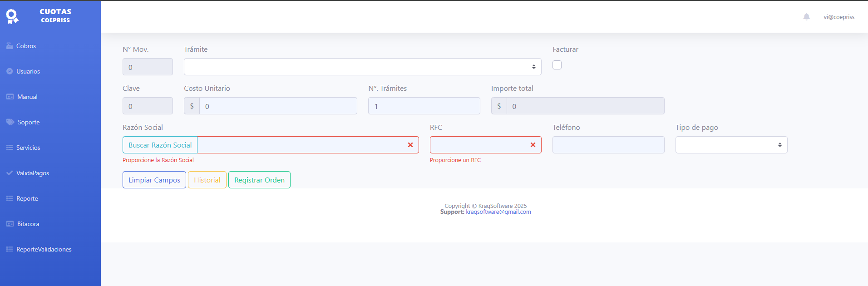Expand the Trámite dropdown
The image size is (868, 286).
[362, 67]
